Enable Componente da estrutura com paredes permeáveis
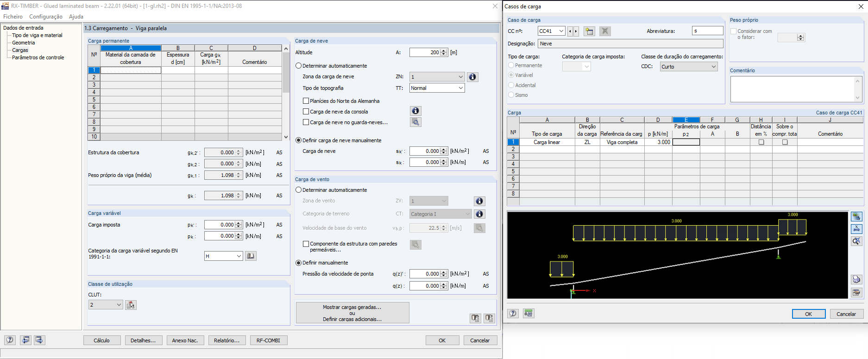This screenshot has height=359, width=868. [306, 244]
